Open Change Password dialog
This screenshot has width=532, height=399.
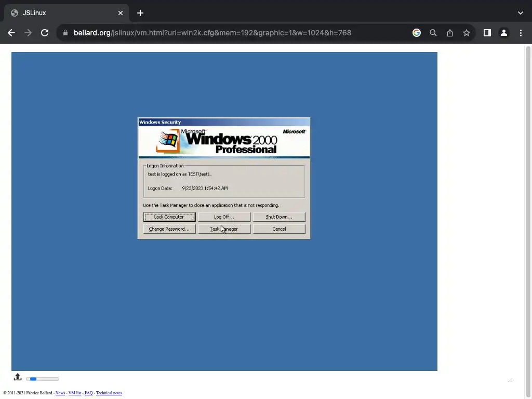(169, 229)
